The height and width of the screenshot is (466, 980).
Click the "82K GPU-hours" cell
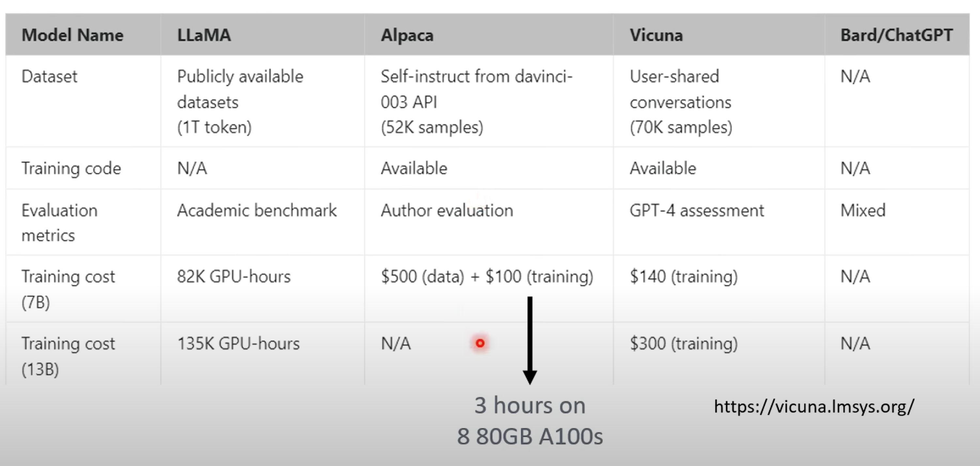point(234,277)
